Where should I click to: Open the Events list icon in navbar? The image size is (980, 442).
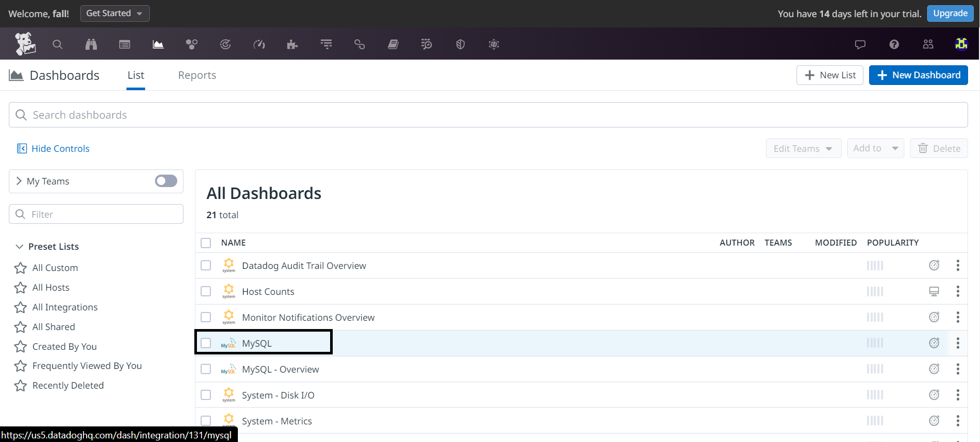pyautogui.click(x=125, y=45)
